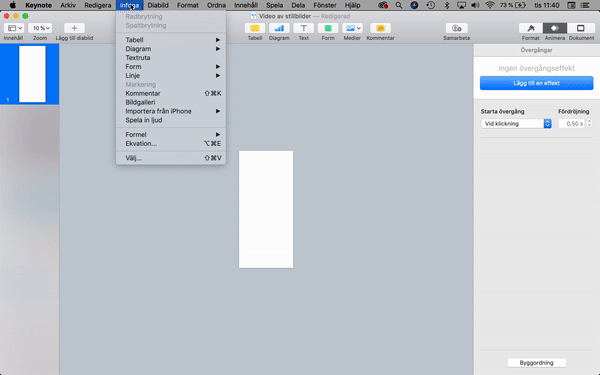Open the Innehåll menu in menu bar
The width and height of the screenshot is (600, 375).
246,5
